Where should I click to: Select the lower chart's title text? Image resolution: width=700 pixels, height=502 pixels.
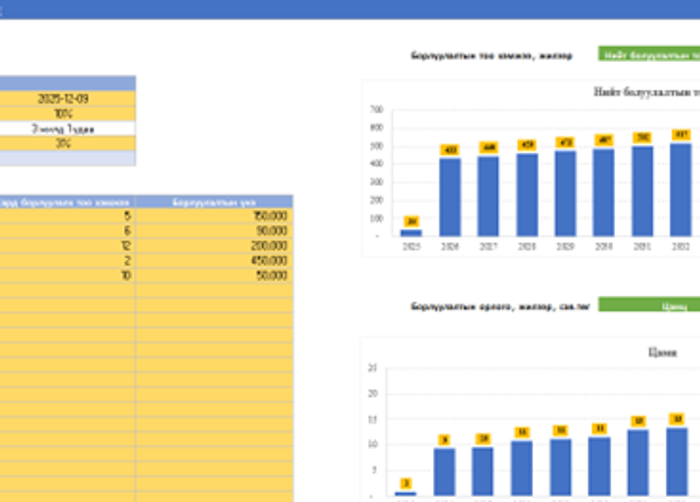[x=661, y=352]
